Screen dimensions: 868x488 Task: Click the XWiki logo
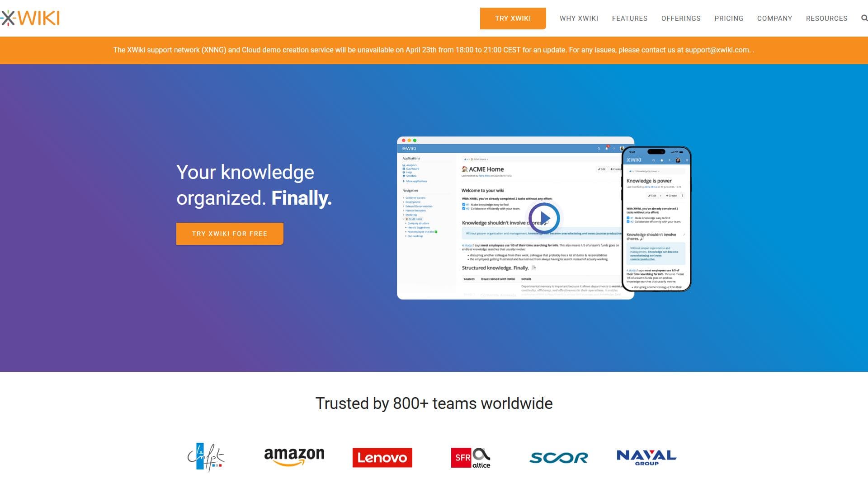click(x=30, y=18)
